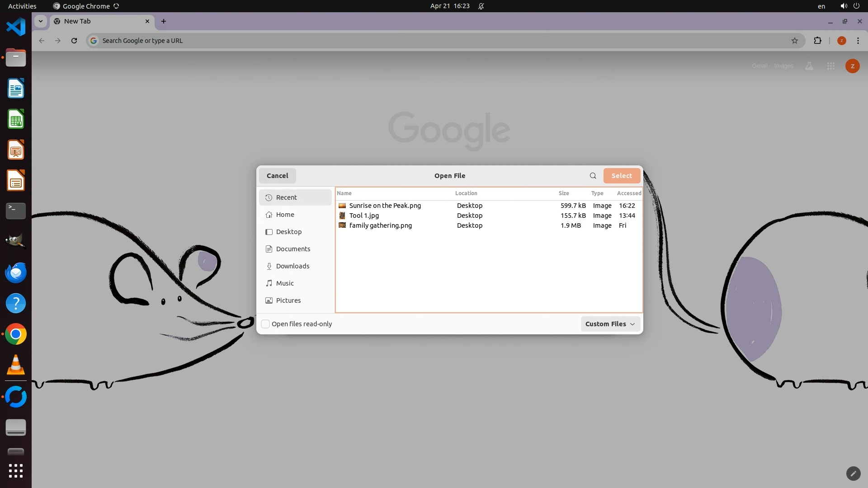Go to Pictures folder in sidebar
Image resolution: width=868 pixels, height=488 pixels.
coord(288,300)
